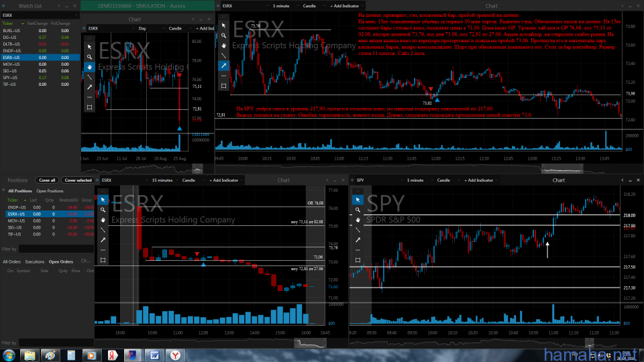Select the rectangle tool in ESRX Day chart

pyautogui.click(x=89, y=107)
